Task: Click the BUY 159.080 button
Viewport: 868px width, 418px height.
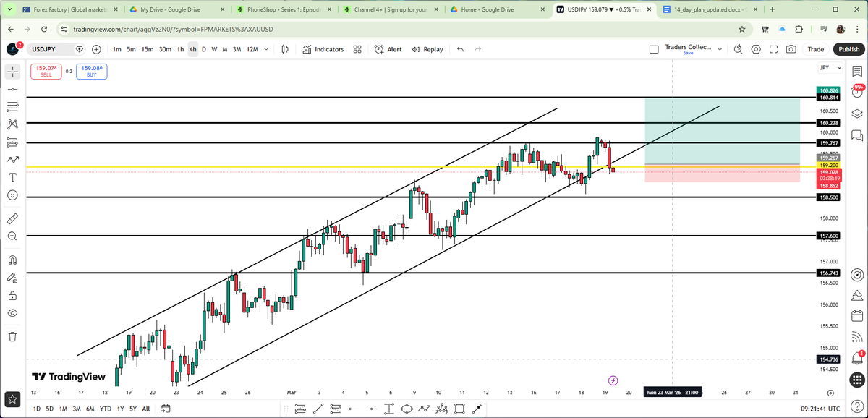Action: [91, 72]
